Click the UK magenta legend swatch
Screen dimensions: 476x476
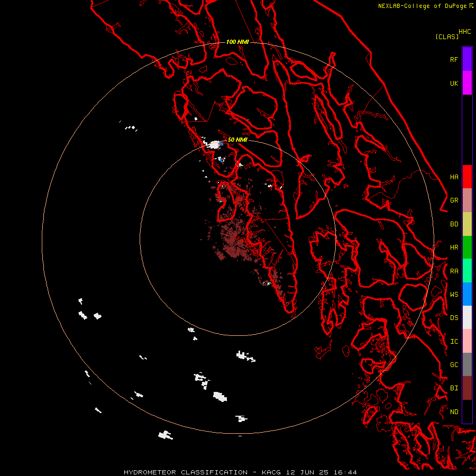(x=467, y=83)
